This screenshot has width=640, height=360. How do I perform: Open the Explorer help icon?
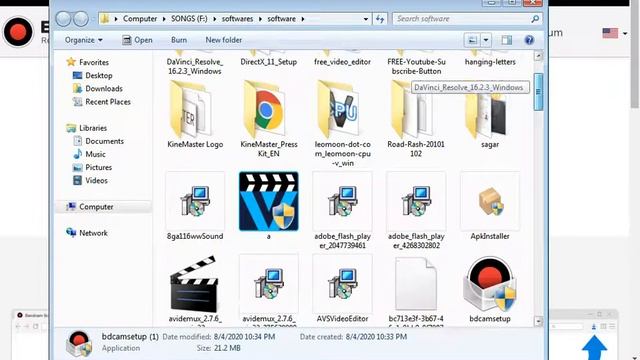point(529,40)
